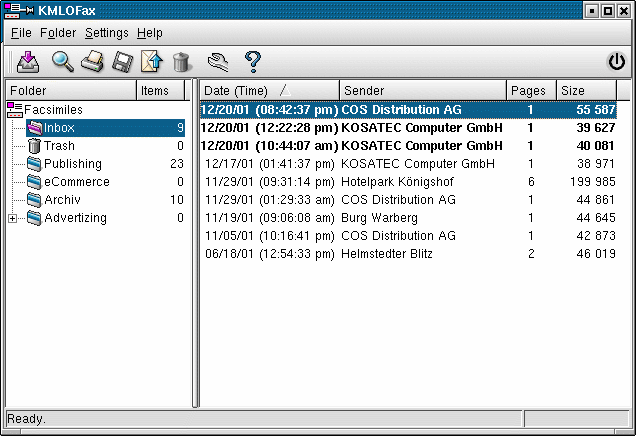
Task: Click the toolbar drag handle grip
Action: [x=9, y=62]
